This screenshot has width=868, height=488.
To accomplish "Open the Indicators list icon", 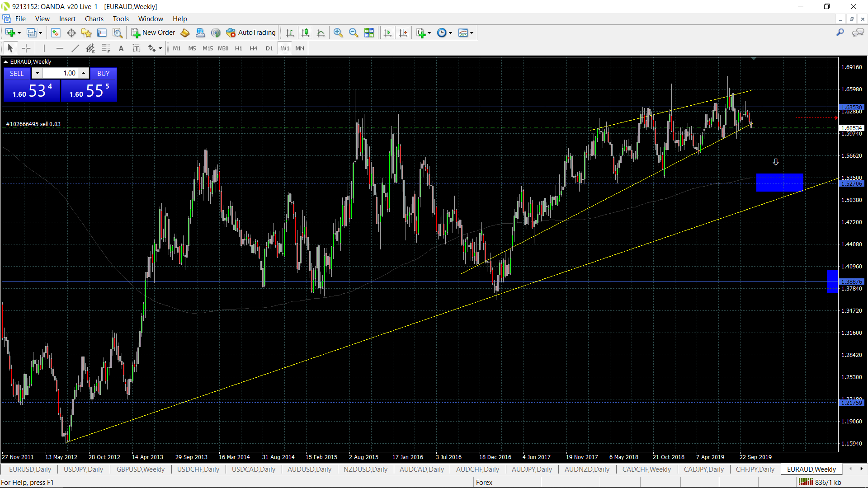I will coord(421,33).
